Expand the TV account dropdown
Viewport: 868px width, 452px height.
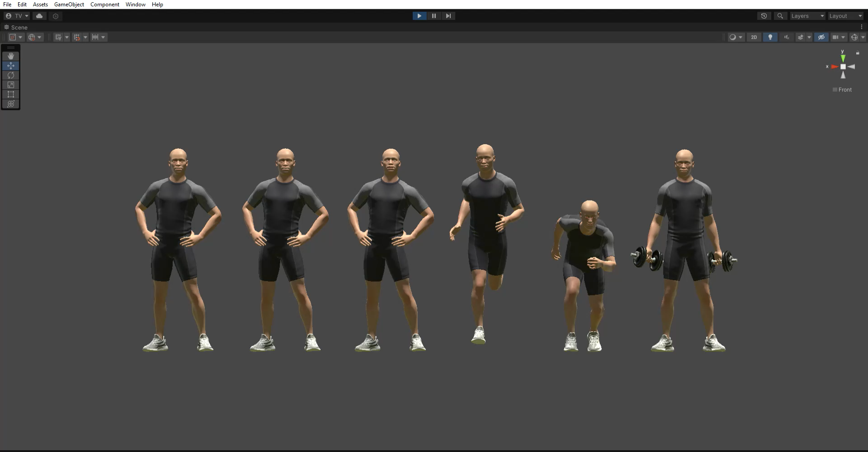click(17, 16)
